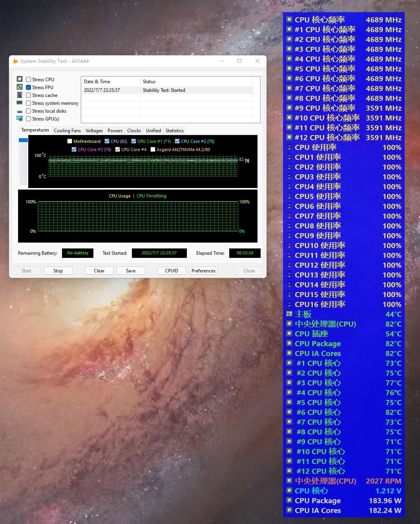Image resolution: width=420 pixels, height=524 pixels.
Task: Switch to the Voltages tab
Action: coord(94,131)
